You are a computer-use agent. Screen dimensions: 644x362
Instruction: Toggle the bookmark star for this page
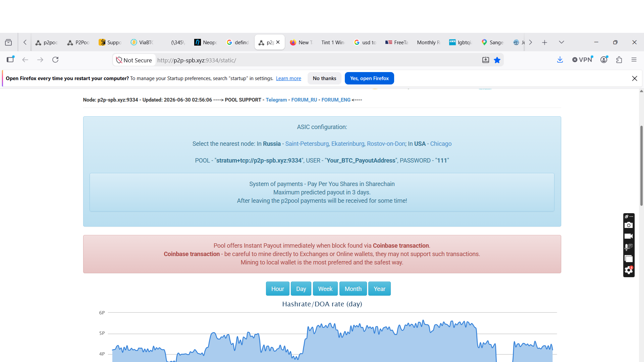point(497,60)
